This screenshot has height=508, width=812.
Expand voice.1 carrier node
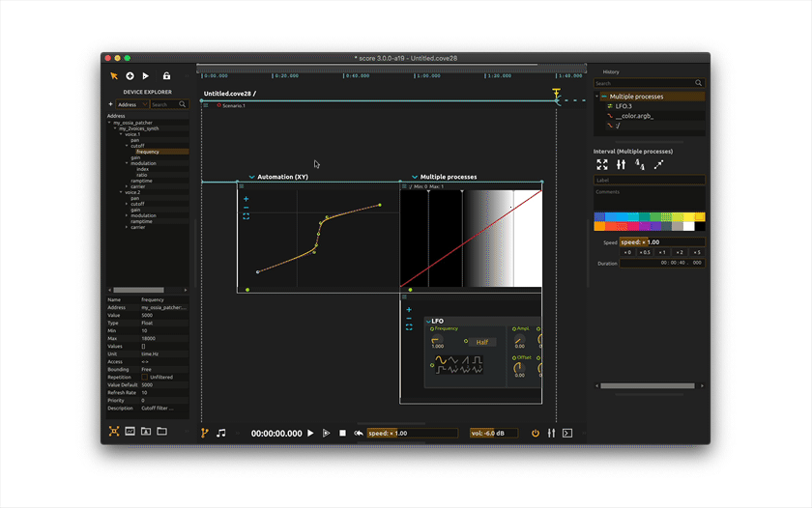point(127,186)
